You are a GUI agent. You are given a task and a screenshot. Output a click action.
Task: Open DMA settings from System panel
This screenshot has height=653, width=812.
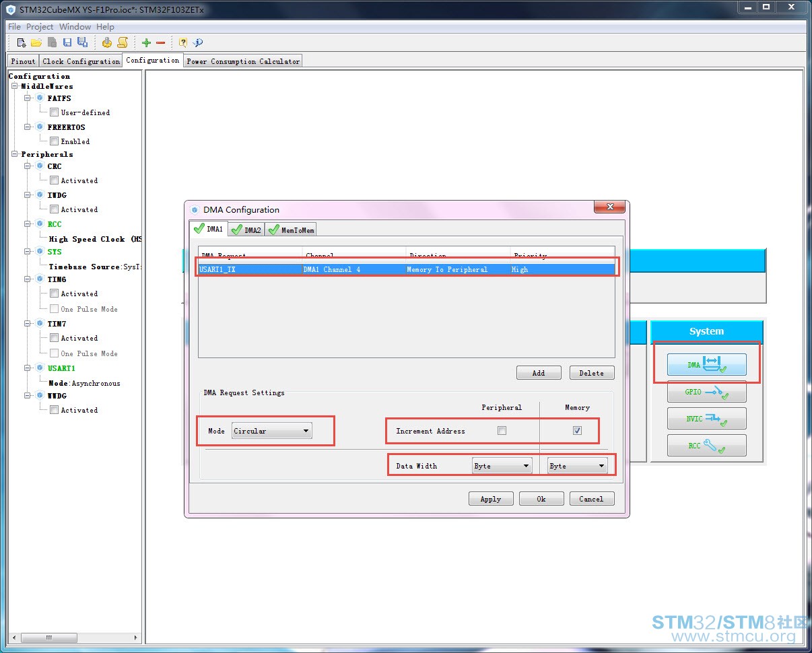pyautogui.click(x=707, y=364)
